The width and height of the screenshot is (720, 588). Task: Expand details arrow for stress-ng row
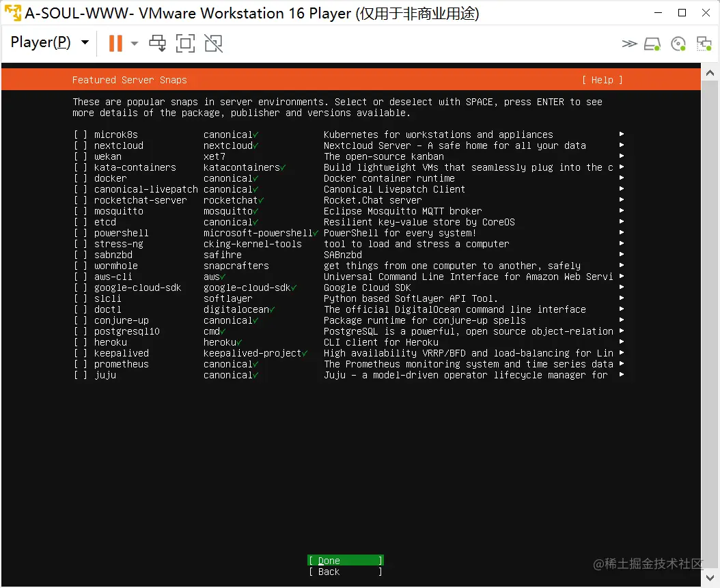621,243
